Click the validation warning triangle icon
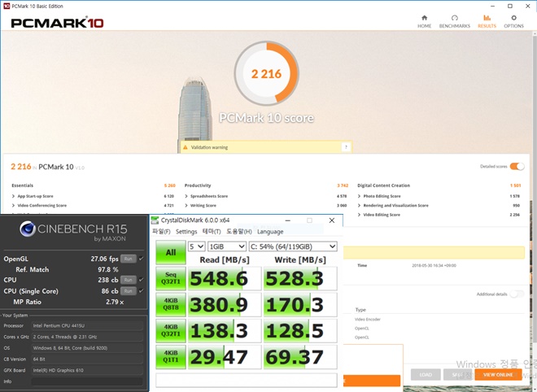Image resolution: width=537 pixels, height=392 pixels. [x=186, y=147]
